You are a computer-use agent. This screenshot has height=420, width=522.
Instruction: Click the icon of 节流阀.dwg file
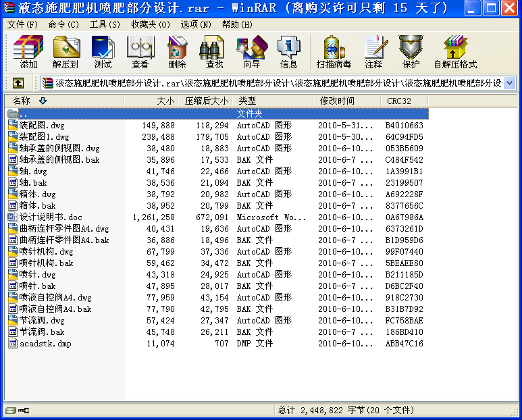[x=13, y=320]
